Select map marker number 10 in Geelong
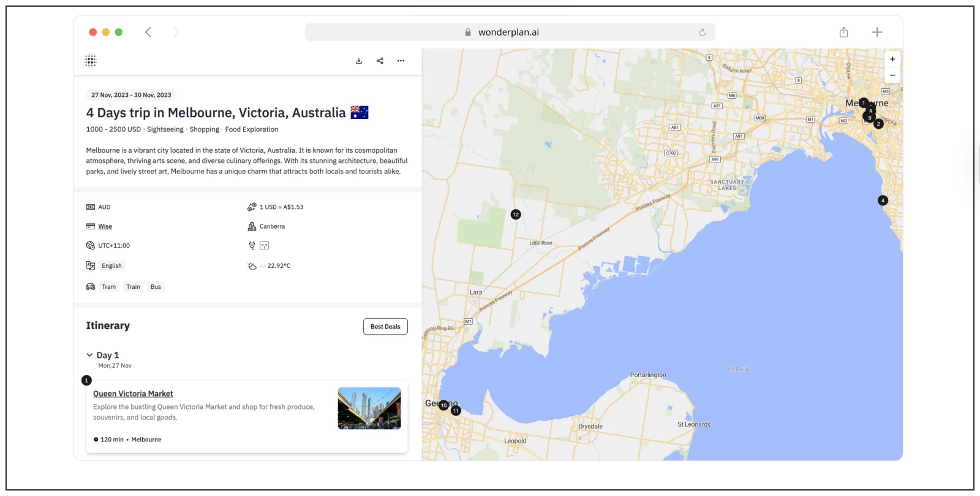The width and height of the screenshot is (980, 496). (x=444, y=405)
